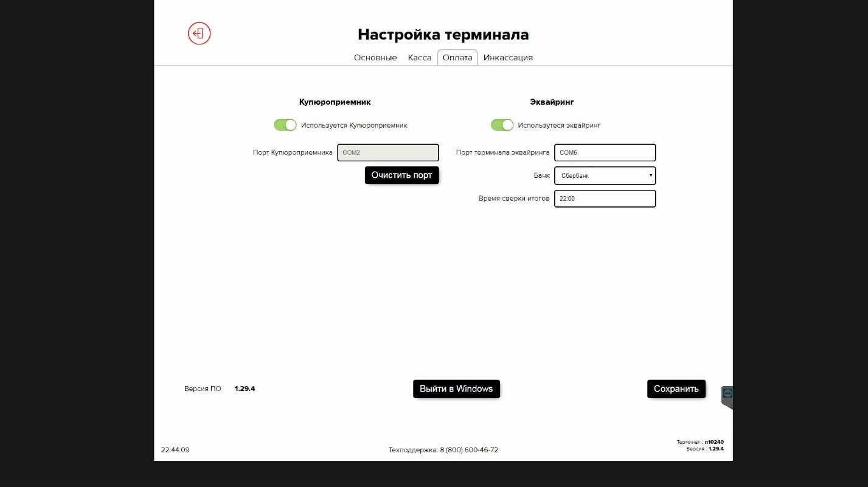Click the Используется эквайринг label text
Image resolution: width=868 pixels, height=487 pixels.
tap(559, 125)
